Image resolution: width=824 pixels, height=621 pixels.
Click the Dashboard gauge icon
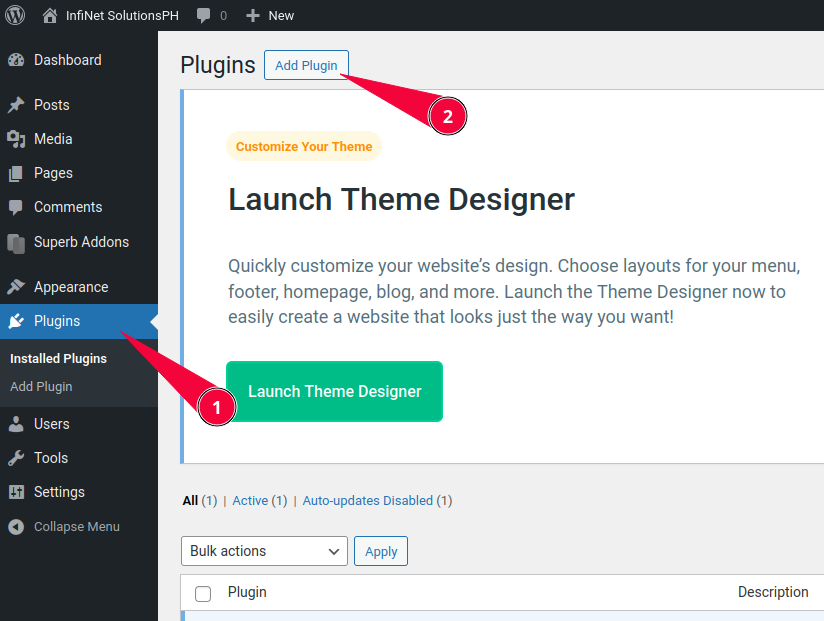16,60
